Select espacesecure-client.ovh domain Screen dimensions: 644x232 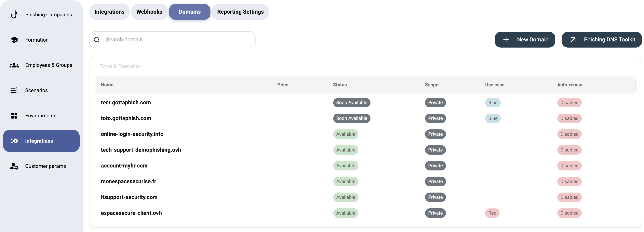pos(131,213)
